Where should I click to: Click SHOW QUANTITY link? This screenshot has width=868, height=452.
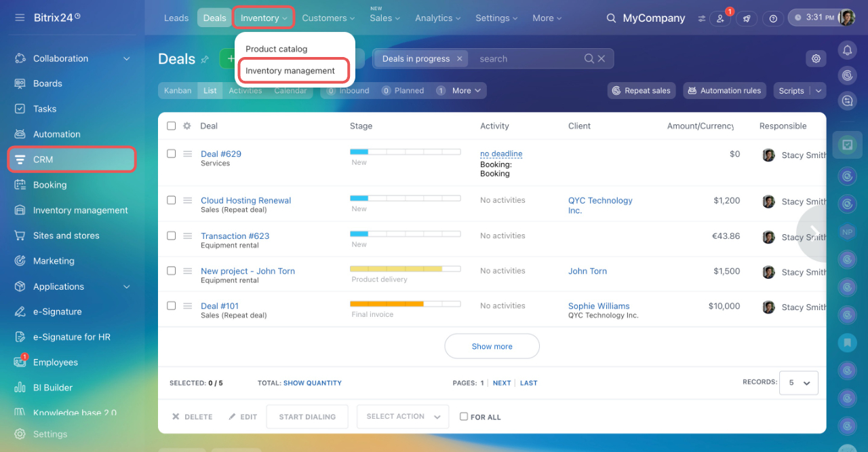tap(313, 383)
